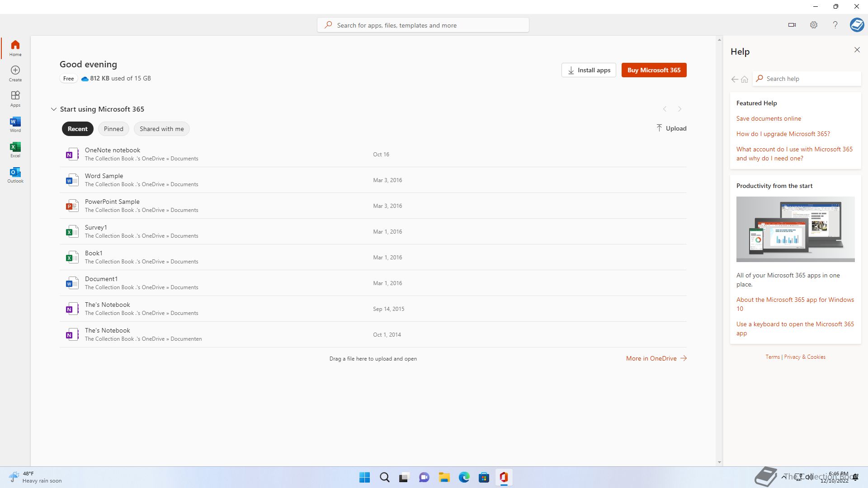This screenshot has width=868, height=488.
Task: Open Word from the left sidebar
Action: [x=15, y=124]
